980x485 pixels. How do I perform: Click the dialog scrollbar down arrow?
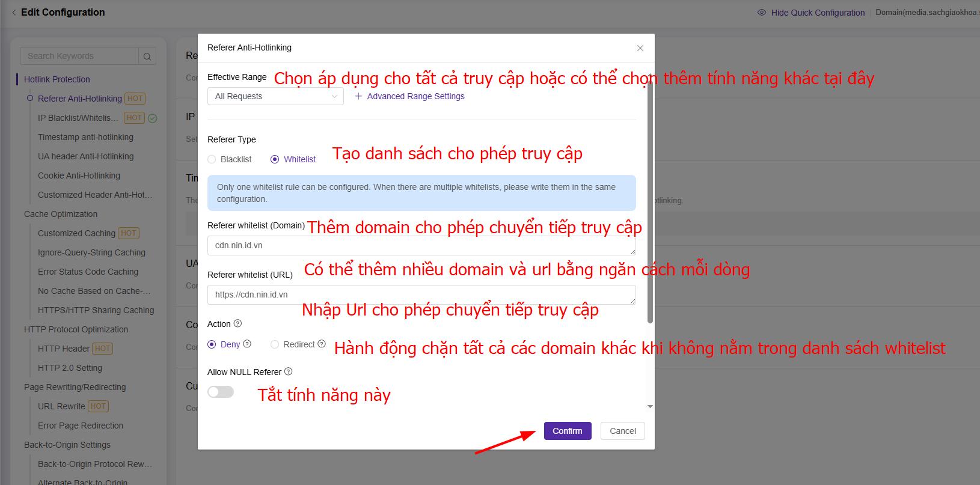[x=650, y=407]
